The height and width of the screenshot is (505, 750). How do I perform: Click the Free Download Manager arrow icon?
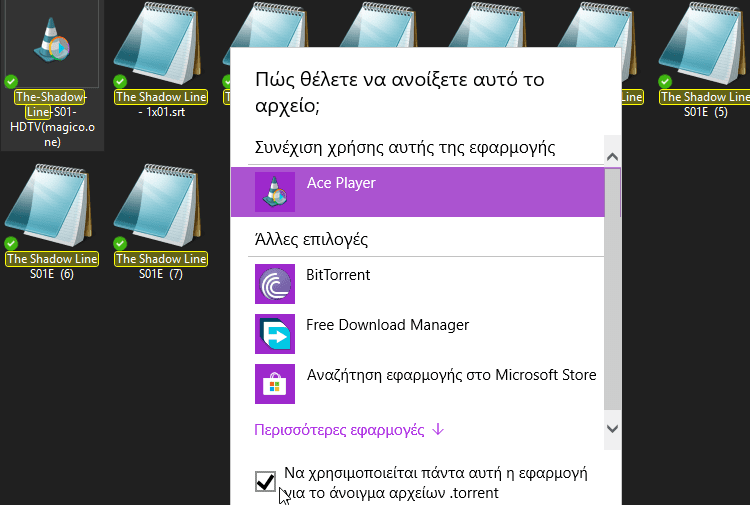click(x=275, y=334)
